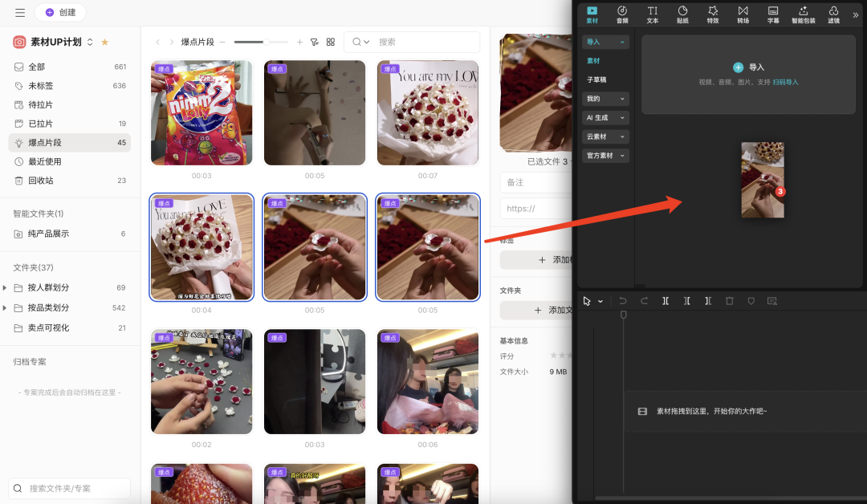
Task: Click the delete trash icon in timeline
Action: tap(729, 301)
